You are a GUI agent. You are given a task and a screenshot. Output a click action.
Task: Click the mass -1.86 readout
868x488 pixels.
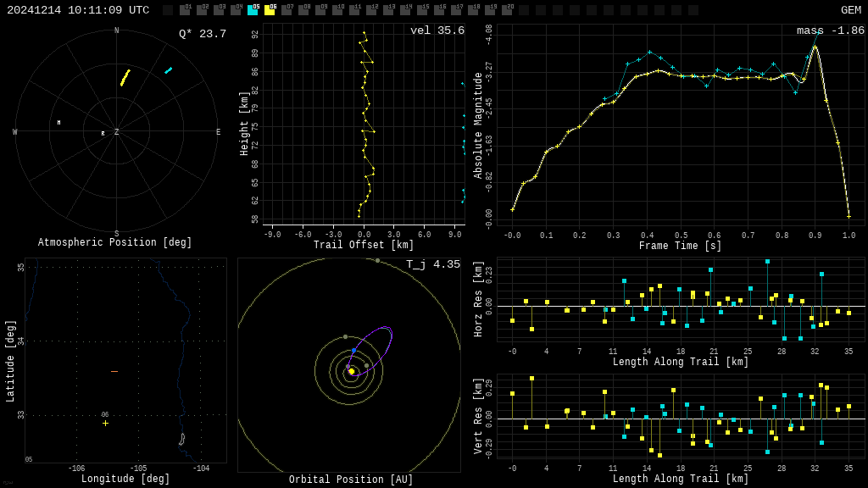click(x=830, y=30)
